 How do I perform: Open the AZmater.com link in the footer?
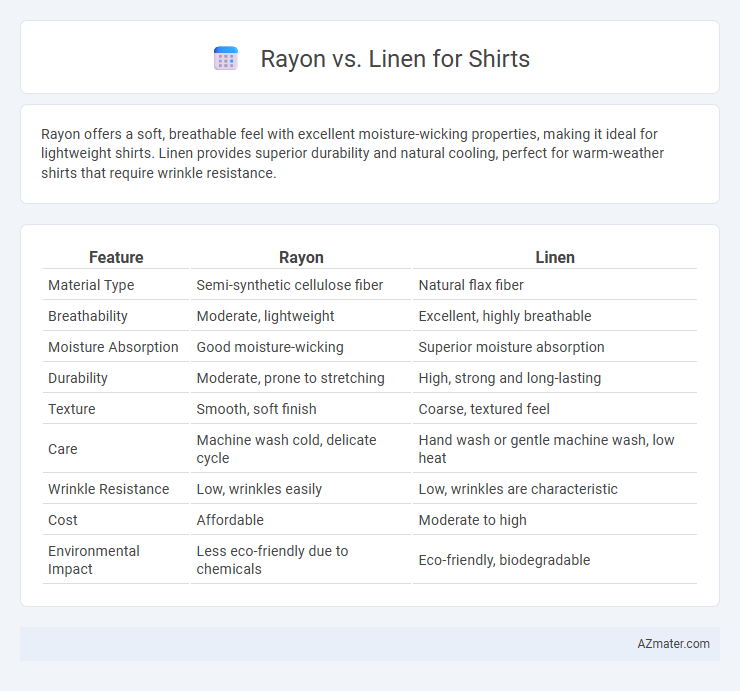point(673,644)
